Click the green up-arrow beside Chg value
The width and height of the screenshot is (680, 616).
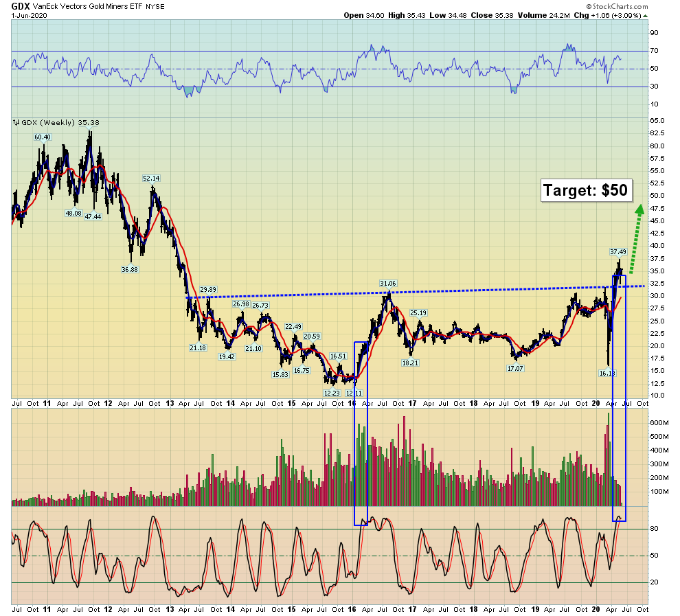point(645,16)
